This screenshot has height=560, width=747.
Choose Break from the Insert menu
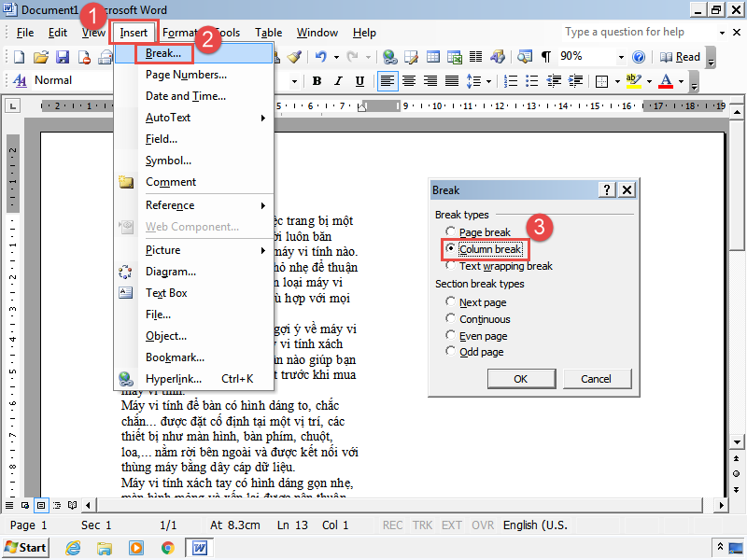[x=194, y=53]
